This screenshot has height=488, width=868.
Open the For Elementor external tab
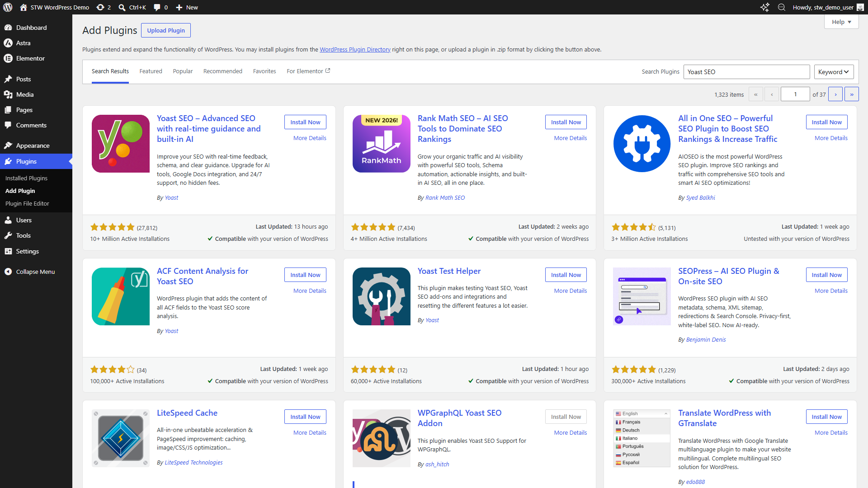coord(308,71)
